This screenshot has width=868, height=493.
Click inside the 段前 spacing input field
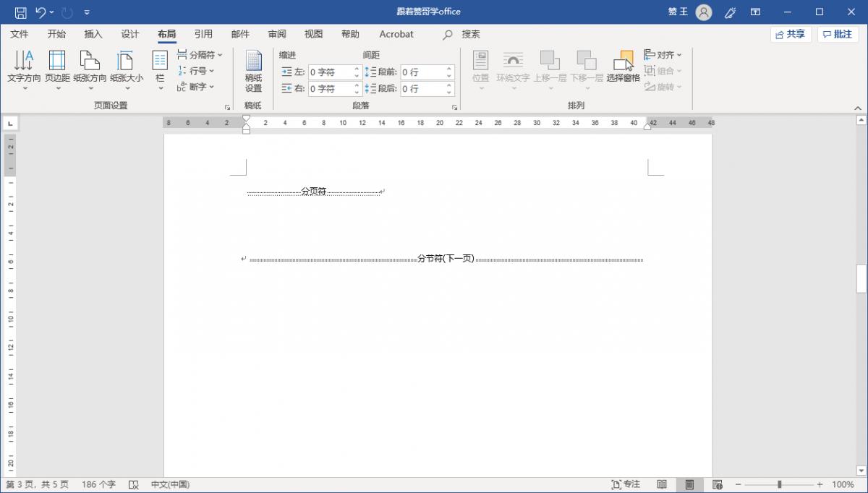[x=423, y=72]
